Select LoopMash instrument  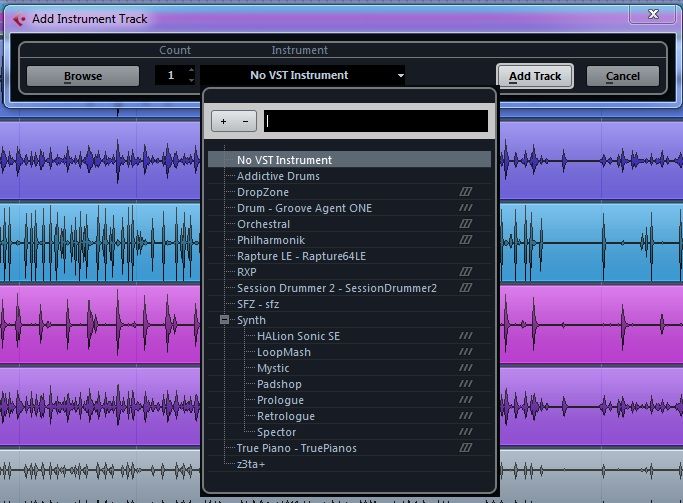[x=349, y=352]
